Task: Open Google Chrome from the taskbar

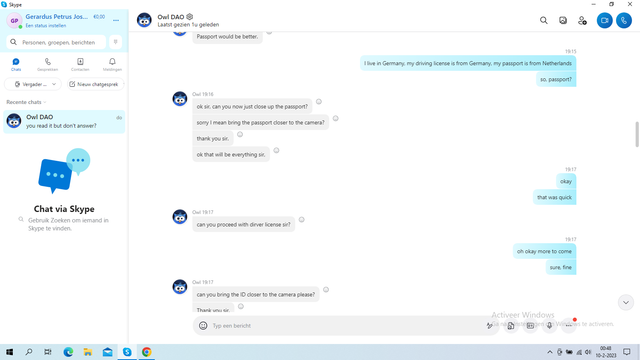Action: 147,352
